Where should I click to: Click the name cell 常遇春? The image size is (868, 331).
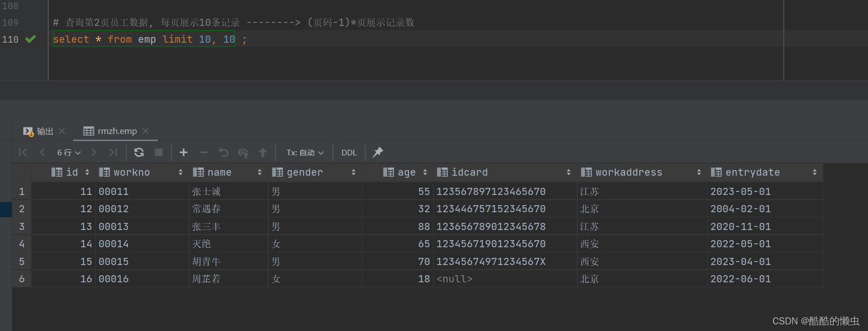coord(228,209)
